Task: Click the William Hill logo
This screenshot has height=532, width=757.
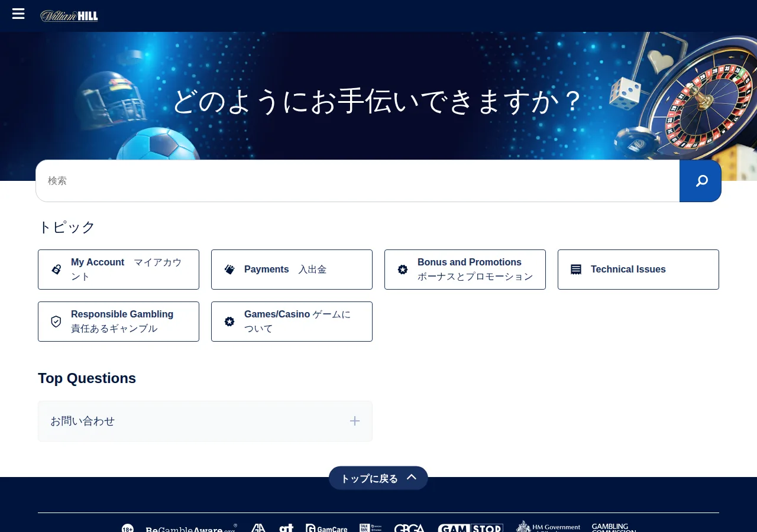Action: [69, 16]
